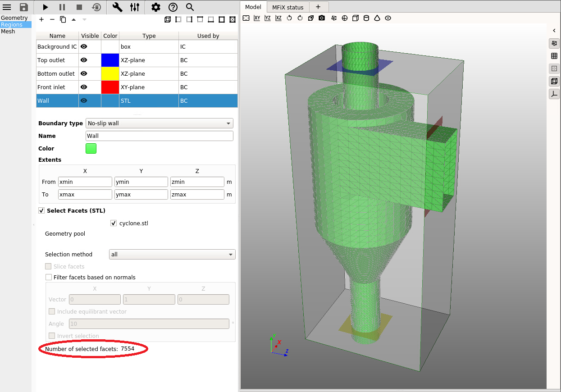The height and width of the screenshot is (392, 561).
Task: Uncheck the Select Facets (STL) checkbox
Action: click(42, 210)
